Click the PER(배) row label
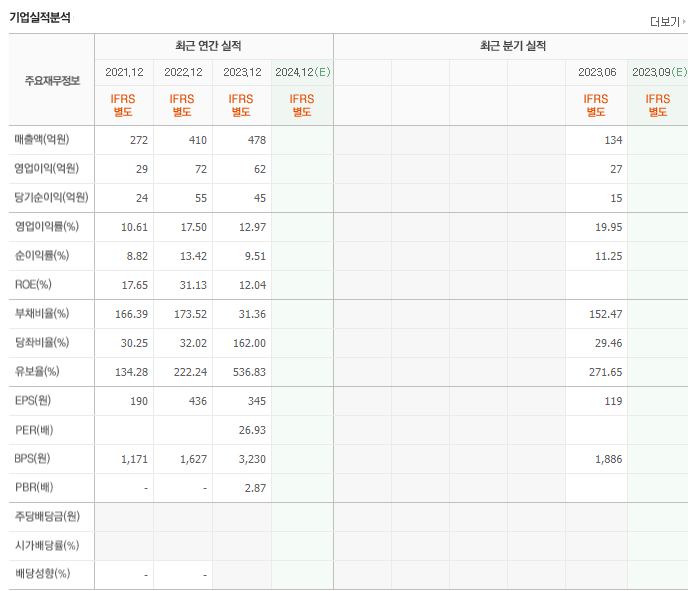The height and width of the screenshot is (591, 688). (34, 430)
